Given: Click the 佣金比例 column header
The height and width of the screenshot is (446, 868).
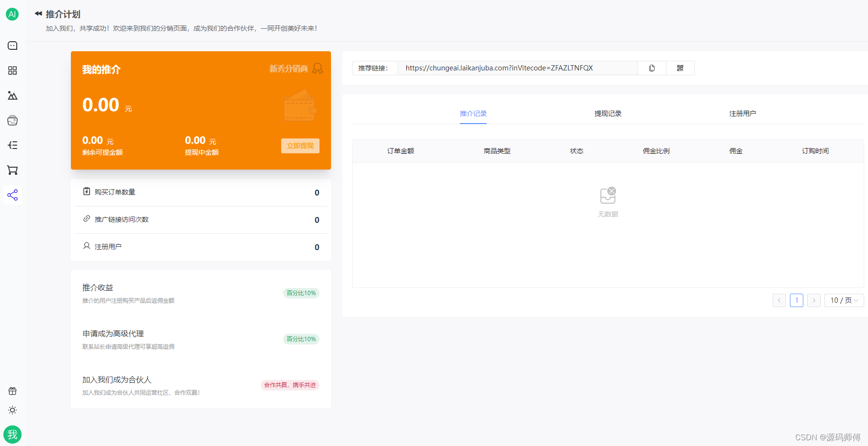Looking at the screenshot, I should (x=656, y=151).
